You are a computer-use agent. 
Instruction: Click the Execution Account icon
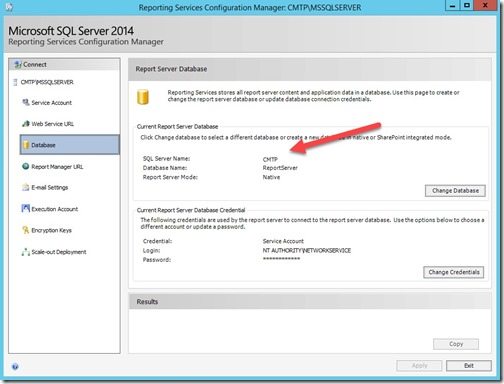26,209
